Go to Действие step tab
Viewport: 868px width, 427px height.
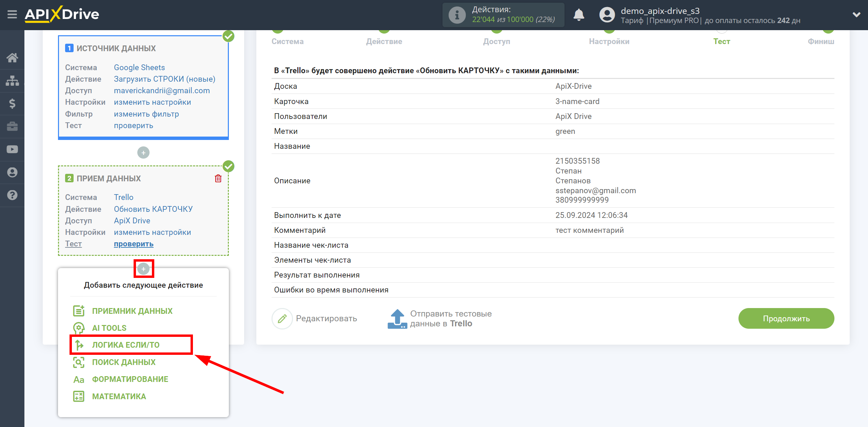384,41
